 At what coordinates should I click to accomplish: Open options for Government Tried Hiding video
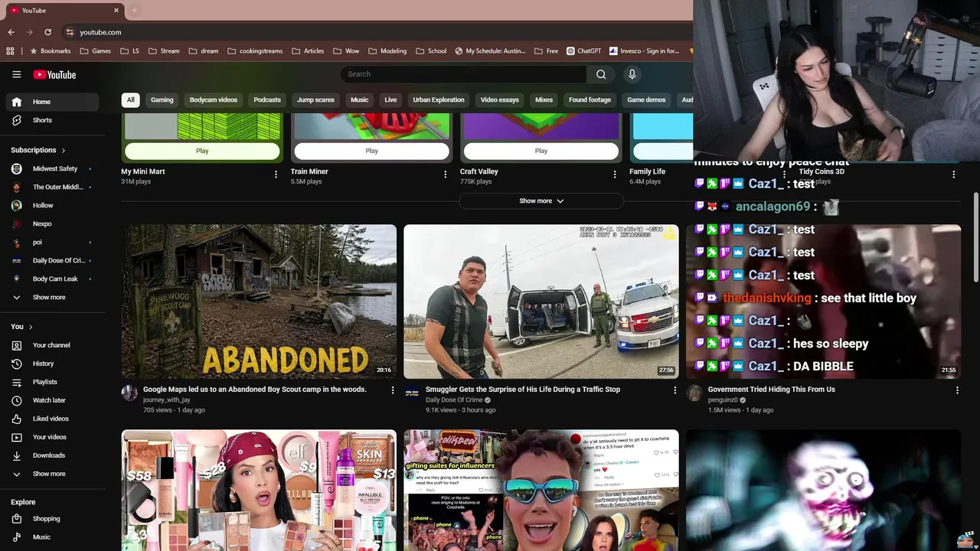click(x=956, y=390)
